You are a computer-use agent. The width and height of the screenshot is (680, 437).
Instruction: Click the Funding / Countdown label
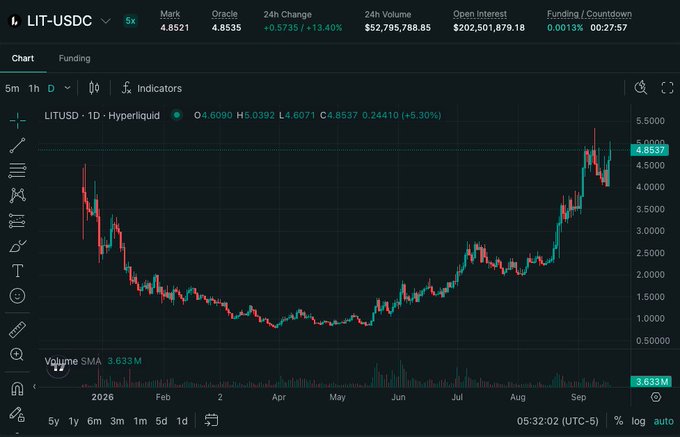click(589, 14)
